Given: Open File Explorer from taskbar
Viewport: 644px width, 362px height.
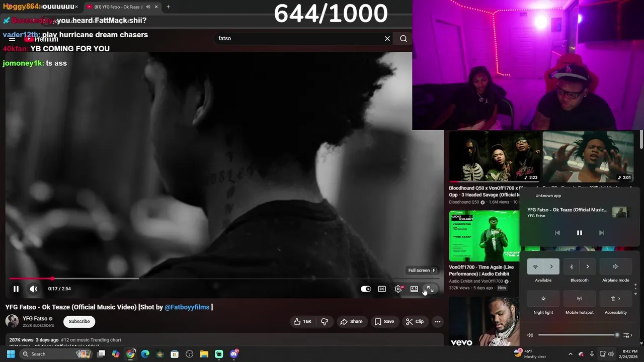Looking at the screenshot, I should point(204,354).
